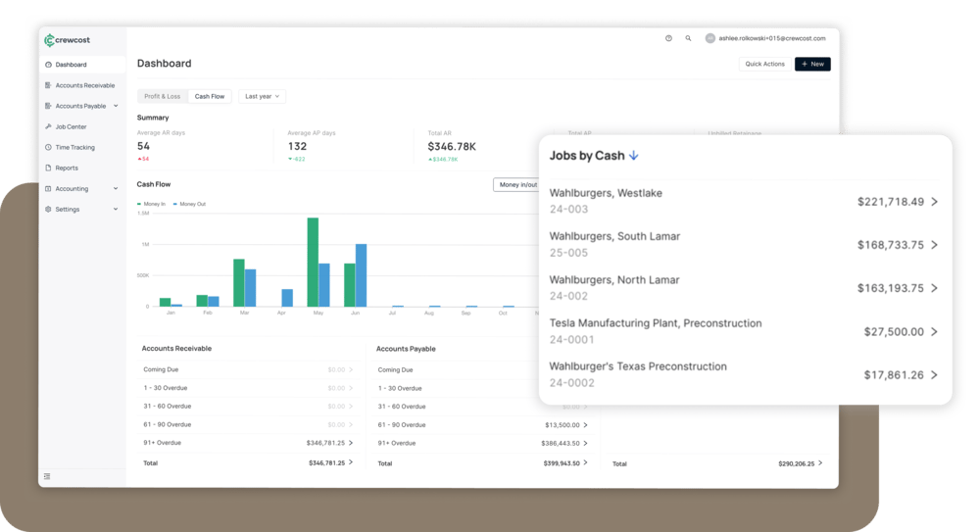
Task: Click the crewcost logo
Action: (67, 40)
